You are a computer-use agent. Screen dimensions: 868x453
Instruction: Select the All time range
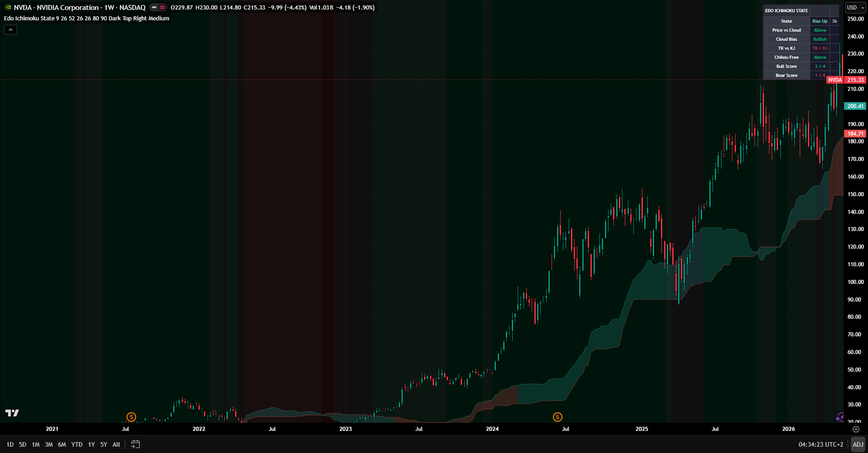116,444
